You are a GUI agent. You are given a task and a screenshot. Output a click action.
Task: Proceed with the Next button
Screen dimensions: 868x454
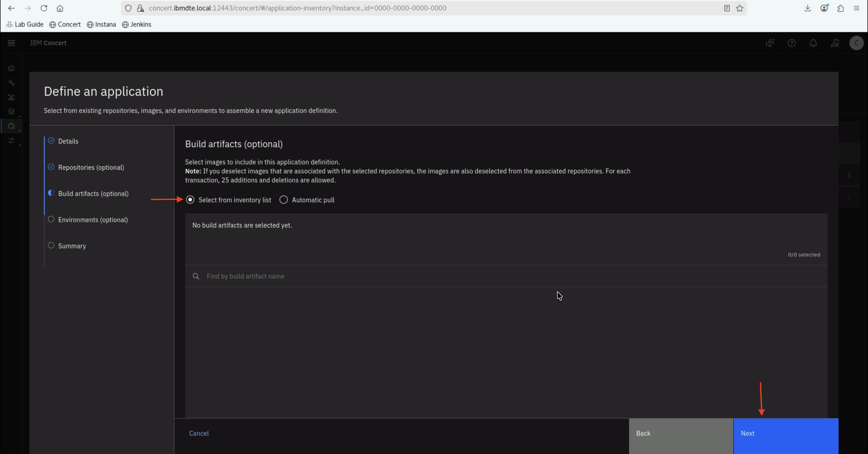[786, 436]
